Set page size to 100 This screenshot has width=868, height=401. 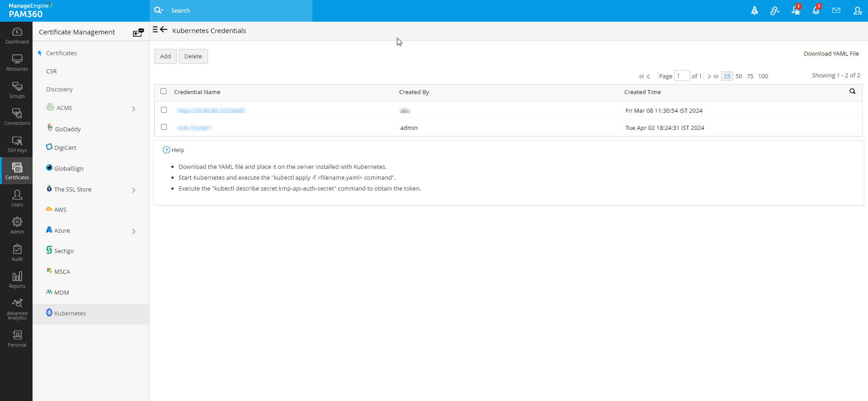coord(763,76)
